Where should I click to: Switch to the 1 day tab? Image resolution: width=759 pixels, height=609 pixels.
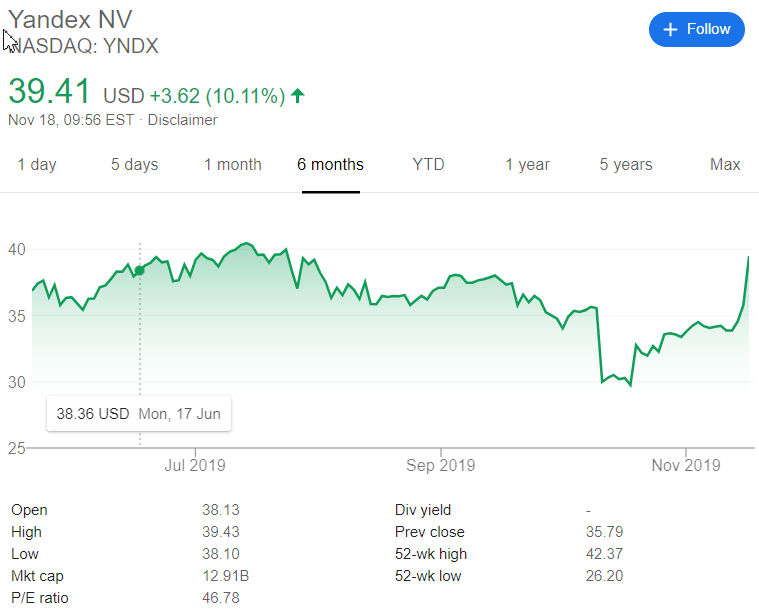pyautogui.click(x=37, y=165)
